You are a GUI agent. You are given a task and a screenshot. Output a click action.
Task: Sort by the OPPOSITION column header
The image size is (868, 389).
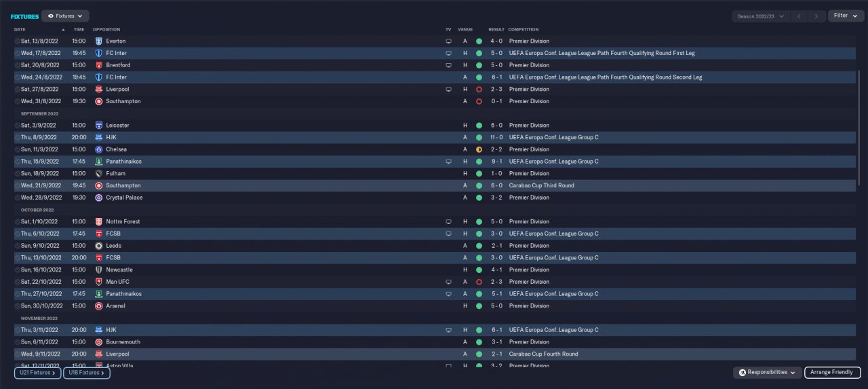pos(106,30)
